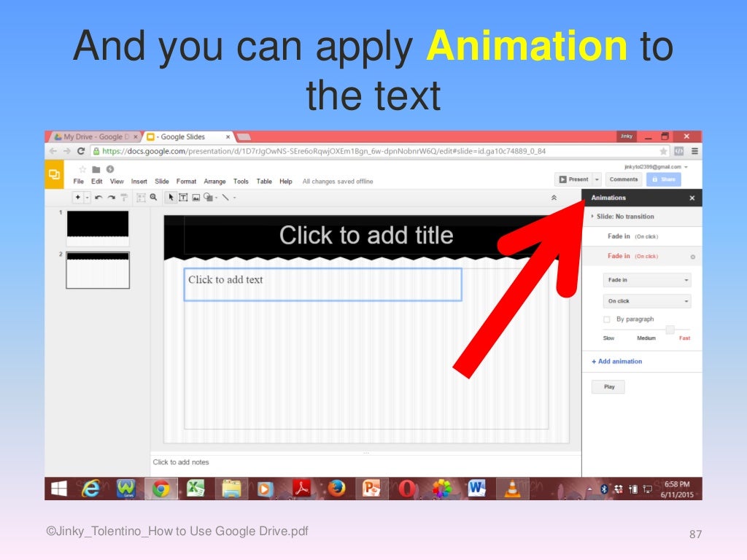Image resolution: width=747 pixels, height=560 pixels.
Task: Click the 'Click to add text' box
Action: (x=322, y=284)
